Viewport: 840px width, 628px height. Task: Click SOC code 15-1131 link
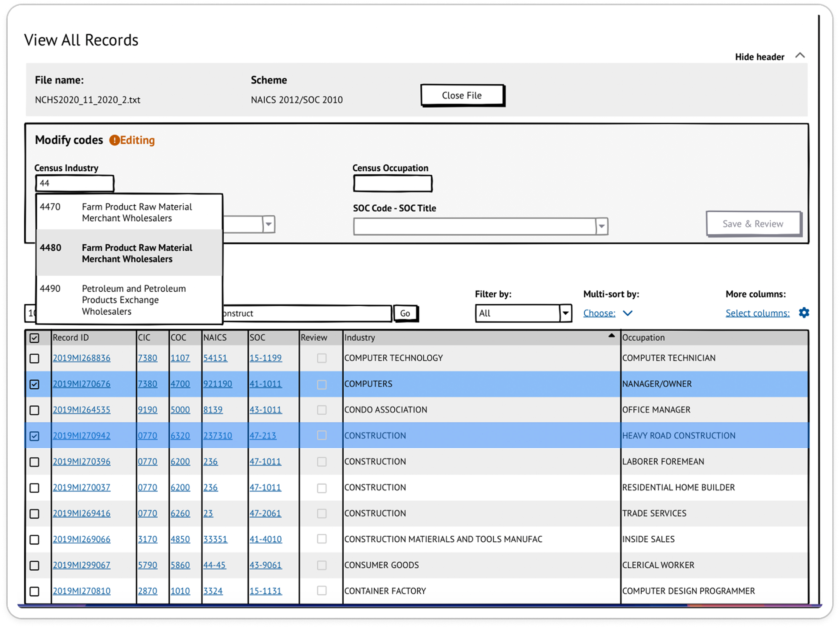click(x=265, y=591)
